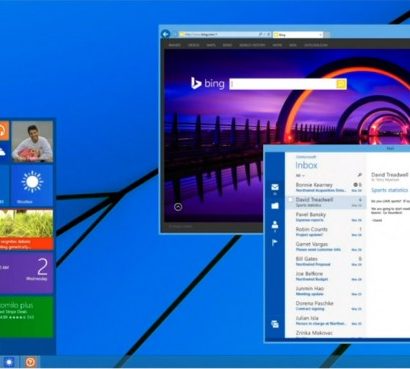Click the account switch icon at the Mail sidebar bottom
Screen dimensions: 410x369
[275, 324]
